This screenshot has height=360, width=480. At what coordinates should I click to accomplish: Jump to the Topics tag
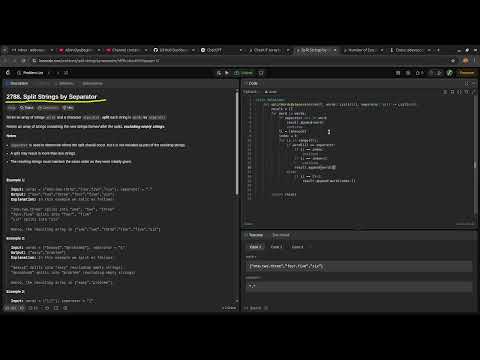[27, 108]
